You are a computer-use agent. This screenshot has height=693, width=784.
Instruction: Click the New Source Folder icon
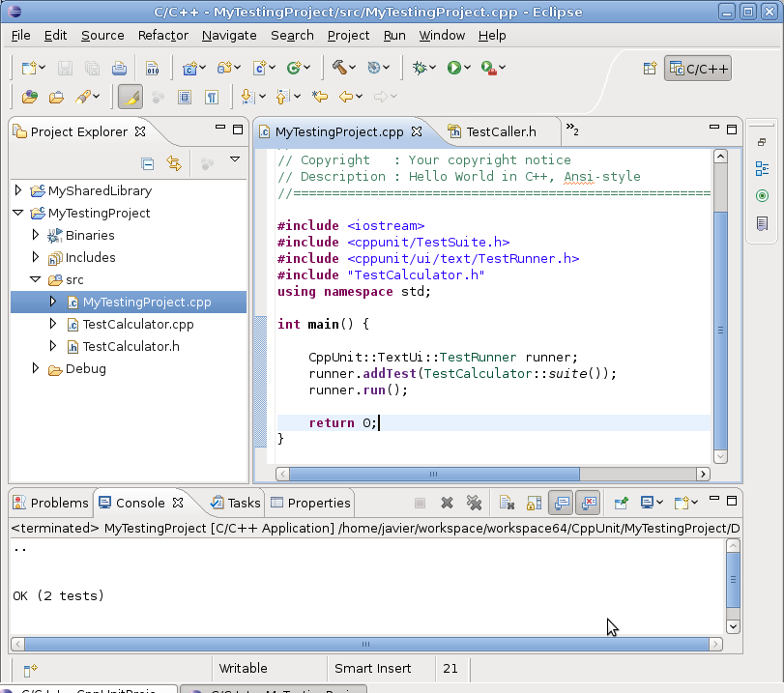point(224,68)
